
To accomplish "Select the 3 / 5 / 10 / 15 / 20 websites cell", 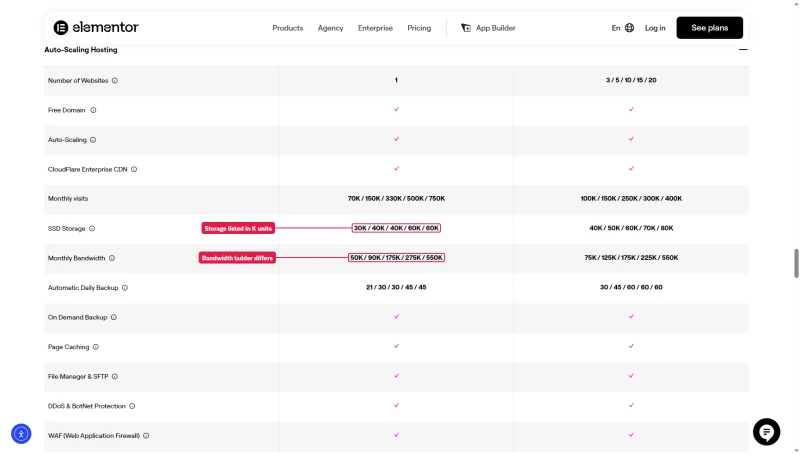I will pos(631,80).
